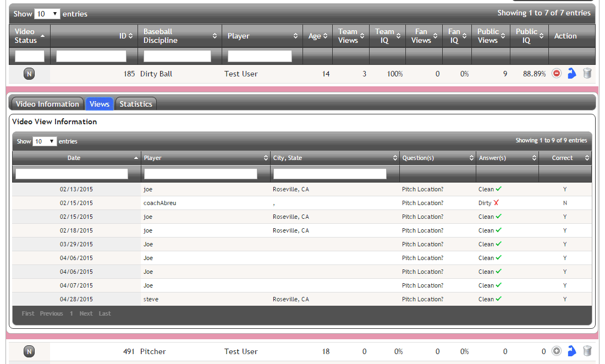605x364 pixels.
Task: Click the N video status badge for row 185
Action: pyautogui.click(x=29, y=74)
